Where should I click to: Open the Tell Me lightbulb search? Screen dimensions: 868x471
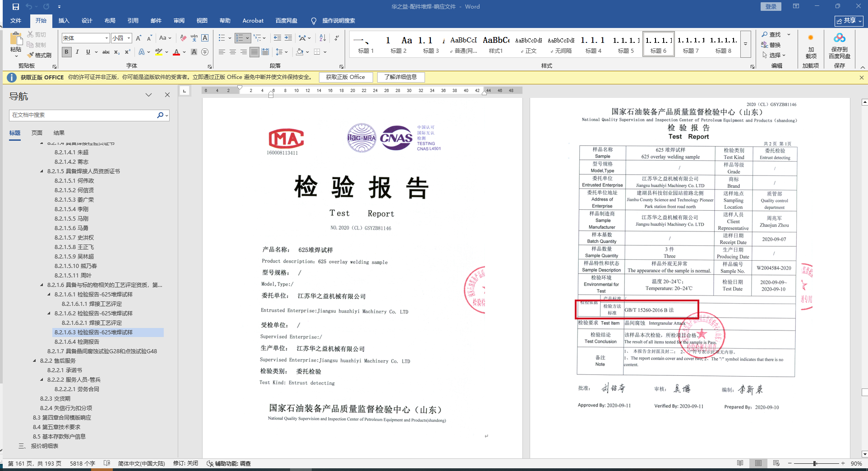click(314, 21)
